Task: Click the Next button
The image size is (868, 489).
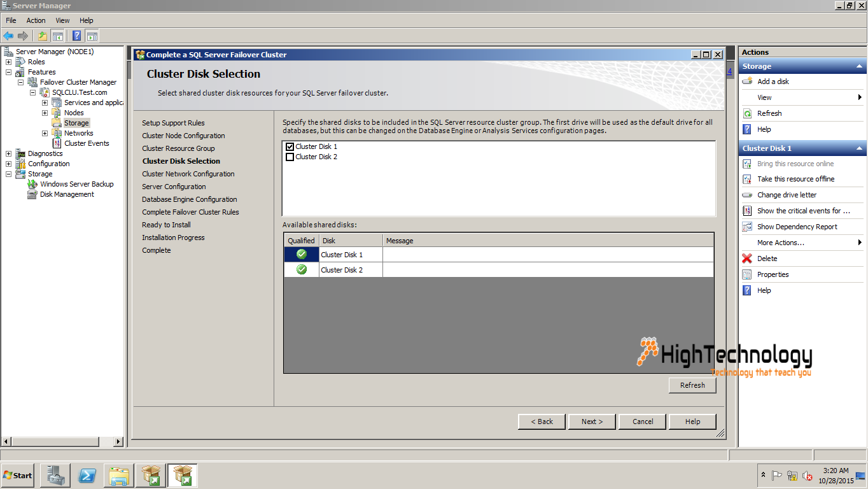Action: tap(592, 422)
